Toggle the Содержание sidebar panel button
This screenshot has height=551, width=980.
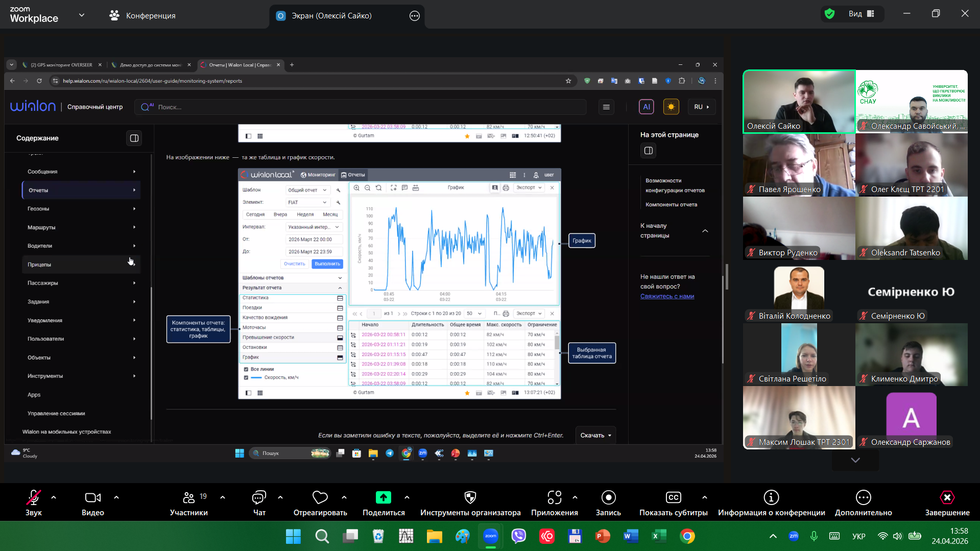(x=134, y=138)
